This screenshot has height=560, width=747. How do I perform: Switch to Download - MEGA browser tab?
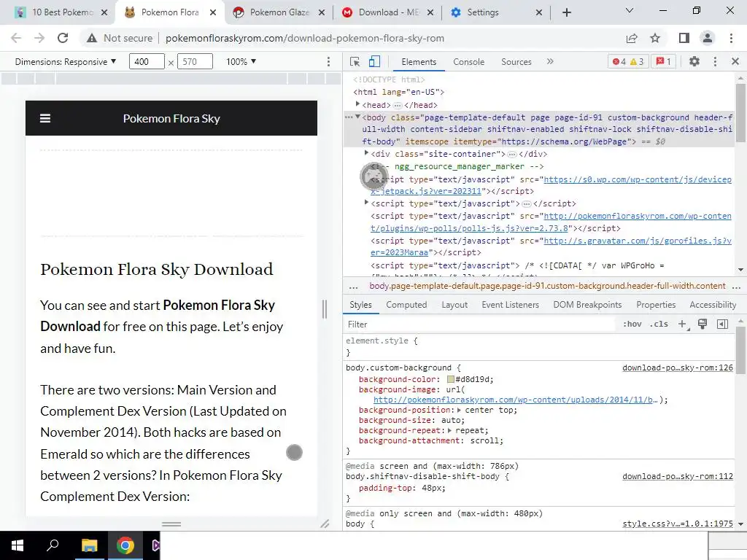(389, 12)
